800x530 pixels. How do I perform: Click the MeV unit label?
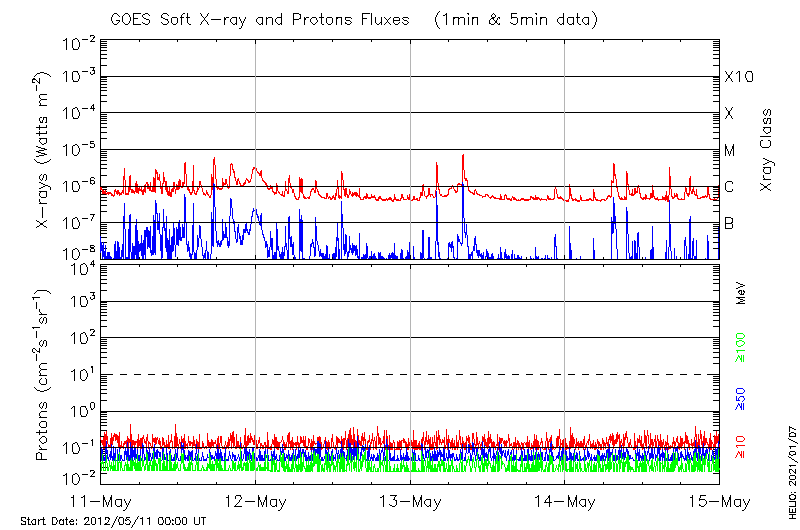click(741, 294)
